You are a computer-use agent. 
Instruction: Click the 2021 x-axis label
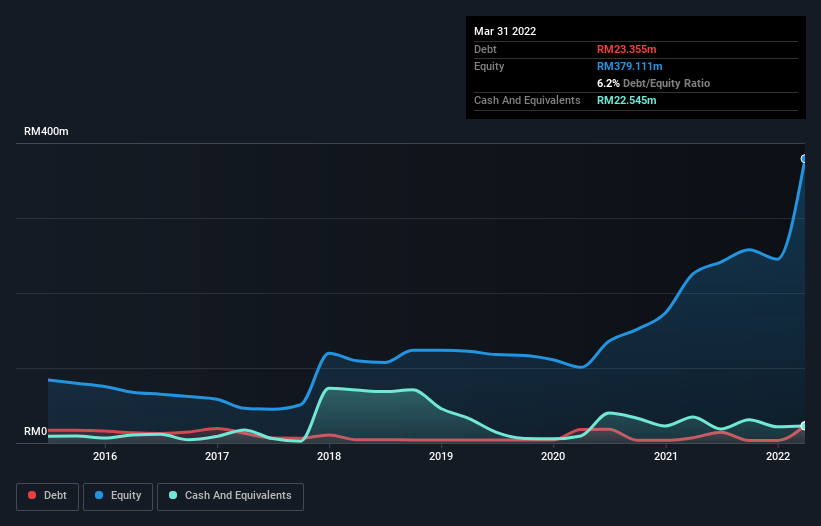pyautogui.click(x=665, y=456)
